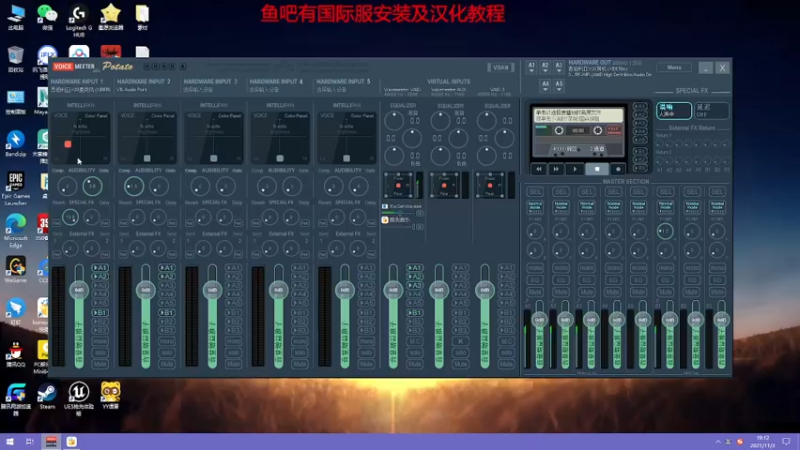
Task: Open the Voicemeeter Menu
Action: [674, 67]
